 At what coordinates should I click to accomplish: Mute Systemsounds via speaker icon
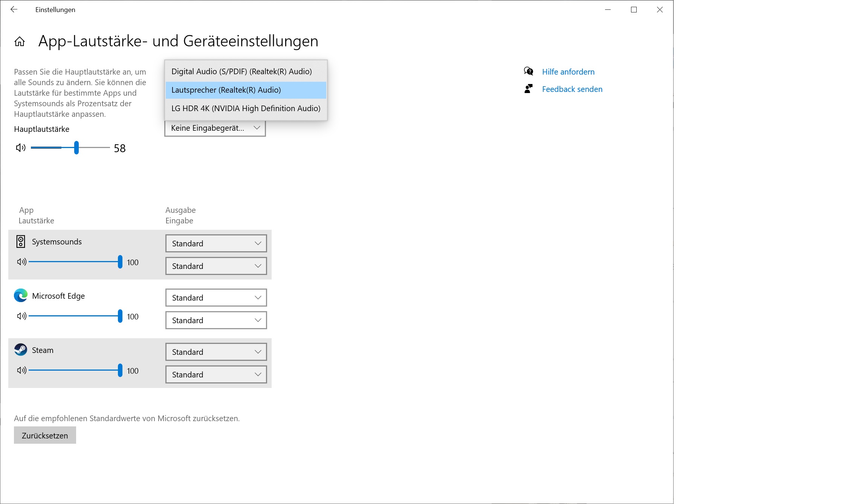pos(21,262)
